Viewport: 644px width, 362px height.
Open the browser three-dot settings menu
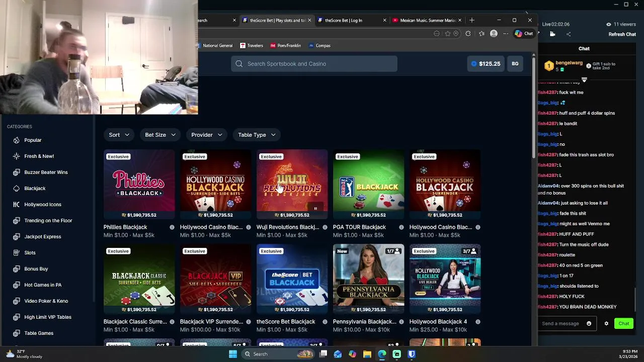(x=506, y=34)
